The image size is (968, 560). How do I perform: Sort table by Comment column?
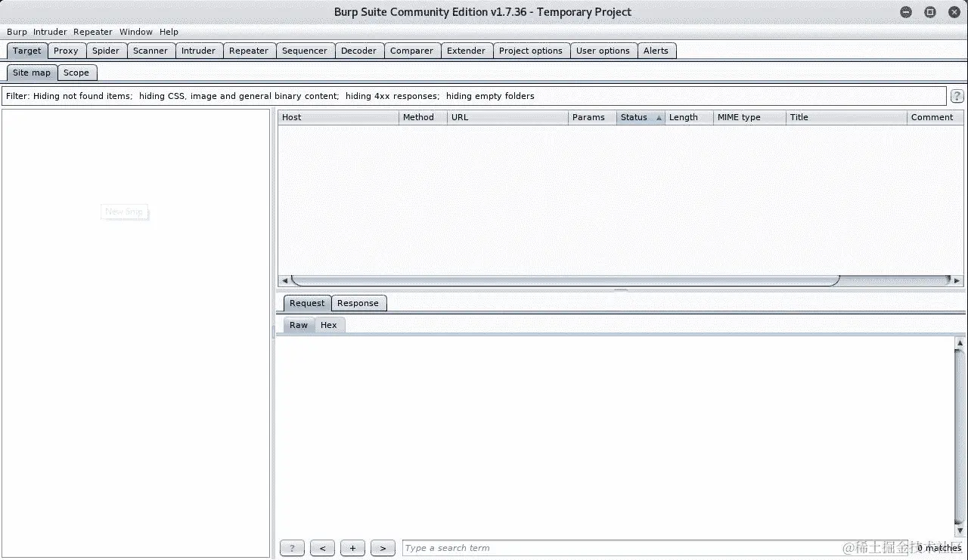tap(935, 117)
